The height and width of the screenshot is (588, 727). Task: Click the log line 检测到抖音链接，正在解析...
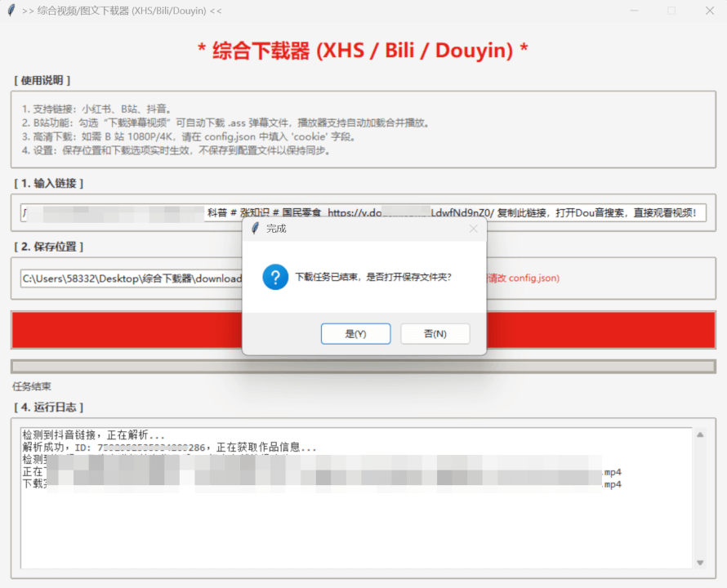click(x=94, y=435)
